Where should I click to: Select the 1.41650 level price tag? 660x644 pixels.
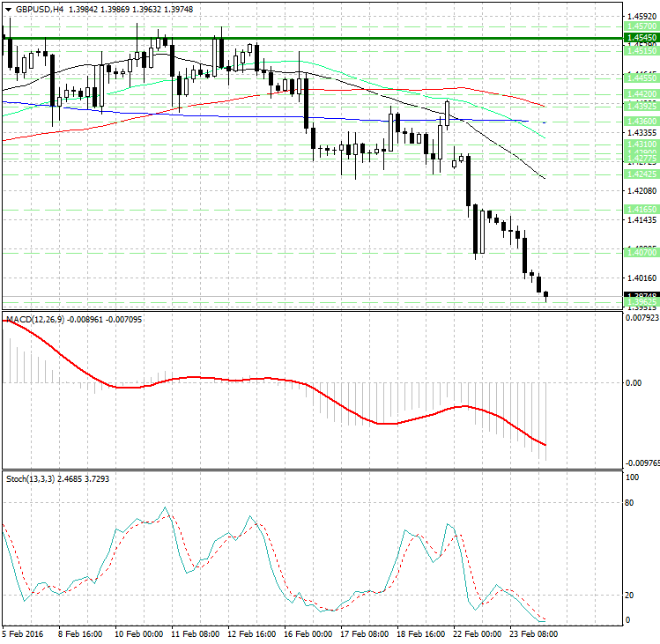pos(639,209)
